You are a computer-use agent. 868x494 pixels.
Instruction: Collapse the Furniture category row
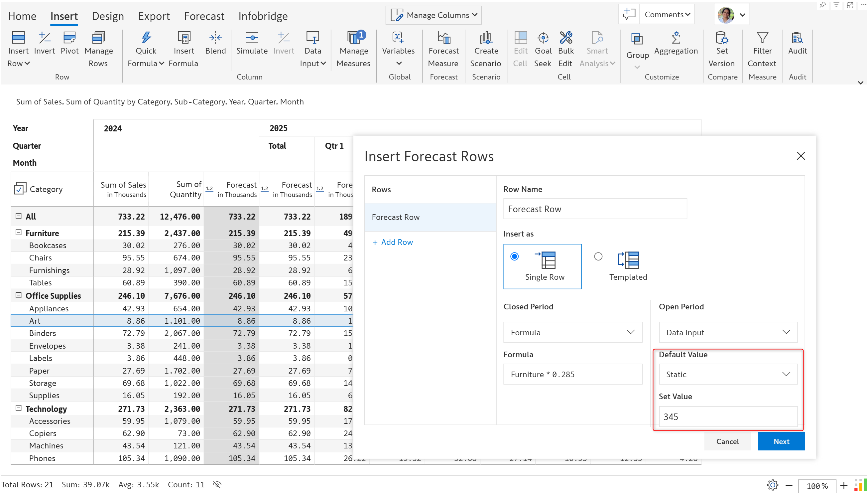[19, 233]
